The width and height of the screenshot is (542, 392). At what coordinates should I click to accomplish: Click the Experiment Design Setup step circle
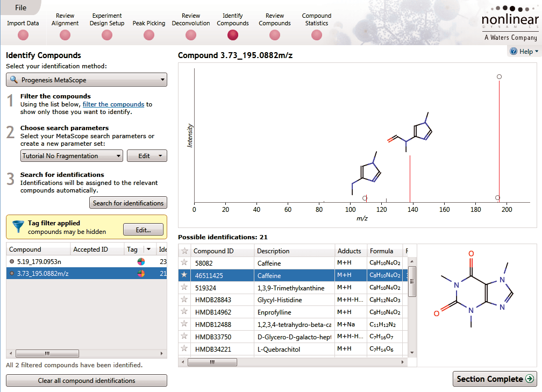click(107, 35)
